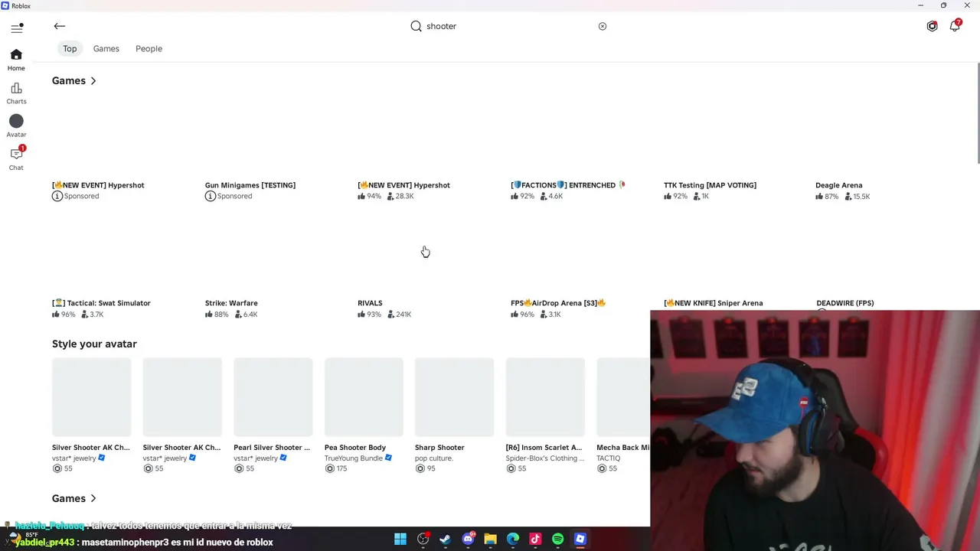The image size is (980, 551).
Task: Click the "175" price on Pea Shooter Body
Action: point(341,468)
